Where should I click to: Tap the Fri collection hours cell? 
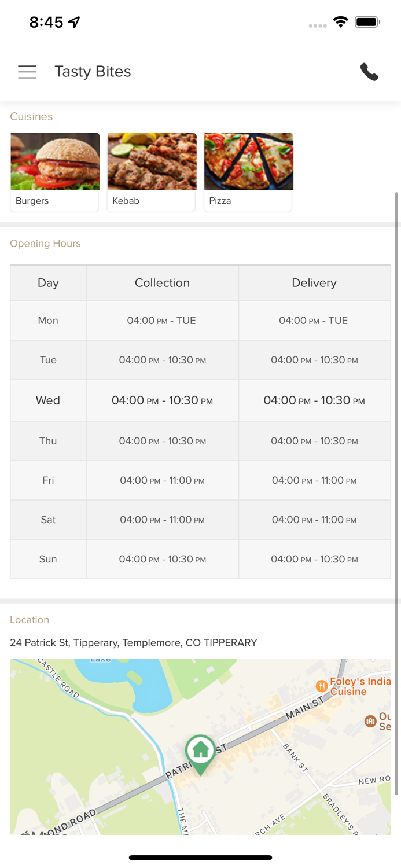(x=162, y=480)
